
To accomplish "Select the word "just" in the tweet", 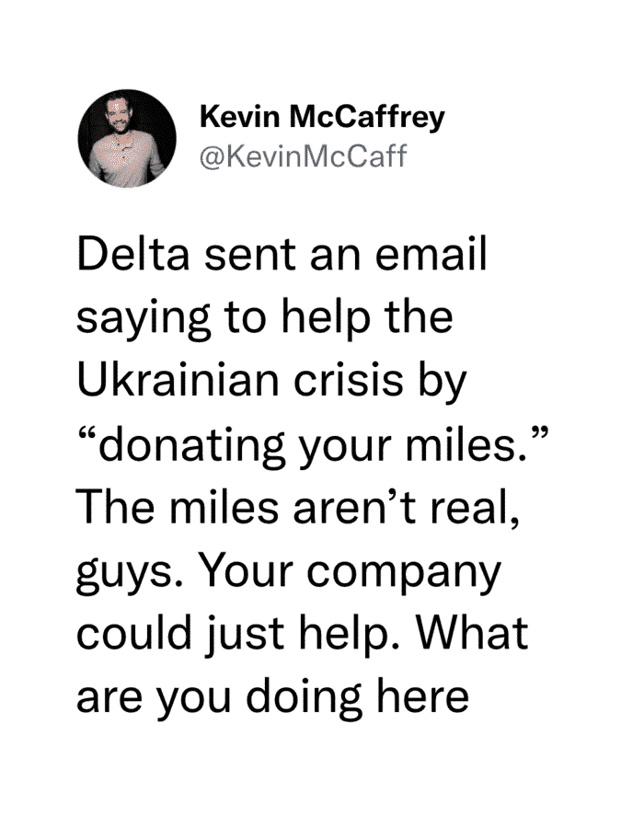I will click(246, 635).
